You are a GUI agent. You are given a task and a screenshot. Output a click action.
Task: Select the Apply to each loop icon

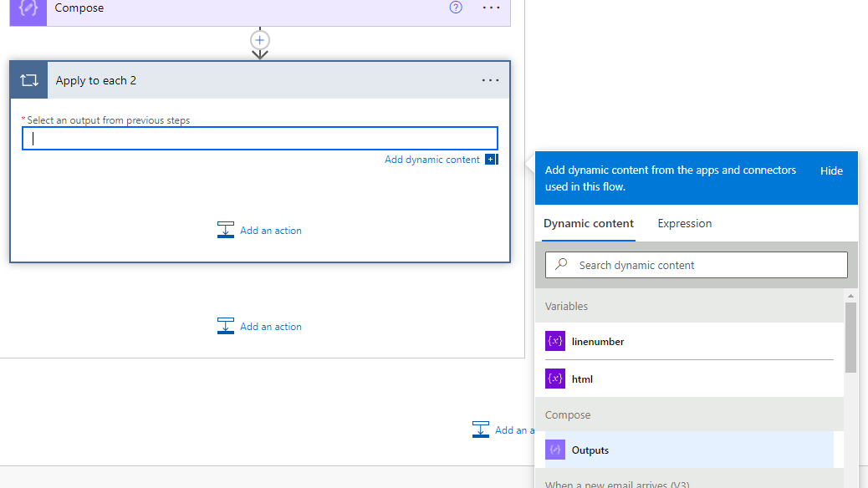point(28,79)
